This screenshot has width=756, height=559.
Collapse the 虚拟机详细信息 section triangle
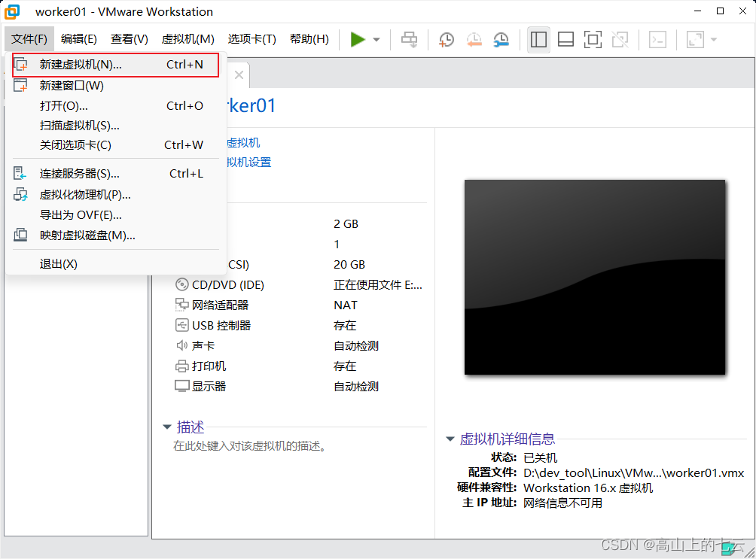450,439
